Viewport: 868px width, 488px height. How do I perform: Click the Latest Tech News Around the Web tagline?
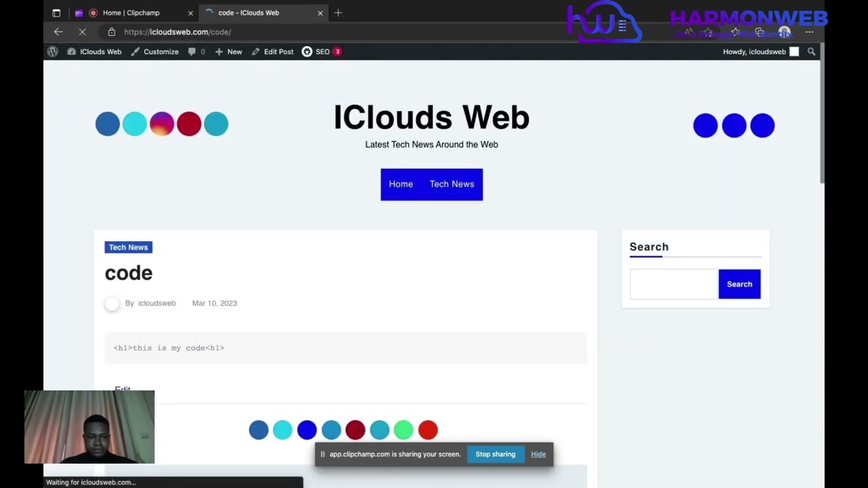(x=431, y=144)
